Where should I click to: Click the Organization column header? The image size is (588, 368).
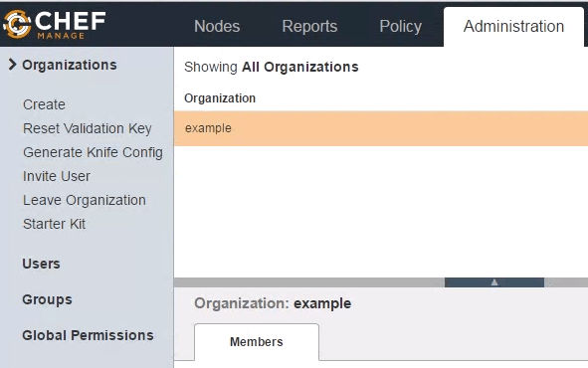220,98
